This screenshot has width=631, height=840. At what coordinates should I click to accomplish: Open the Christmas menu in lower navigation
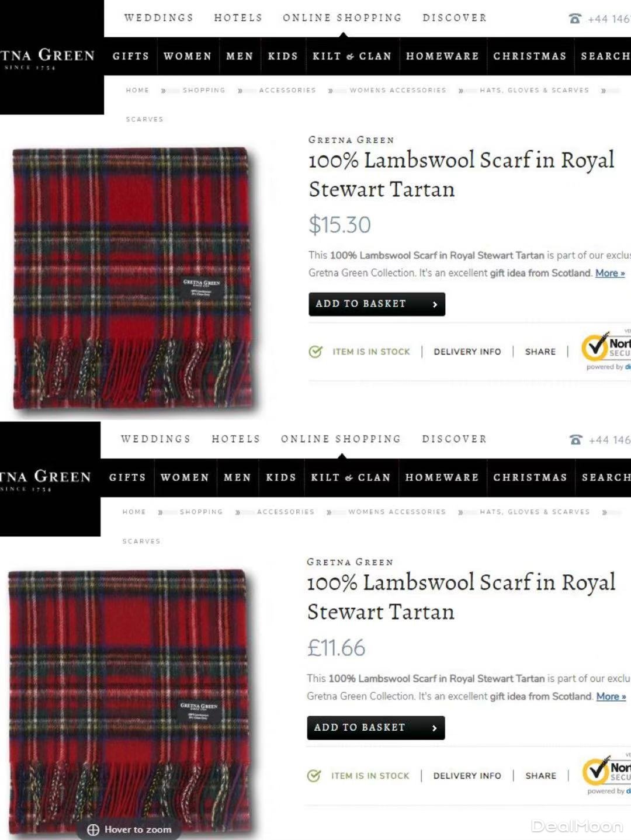click(x=530, y=477)
